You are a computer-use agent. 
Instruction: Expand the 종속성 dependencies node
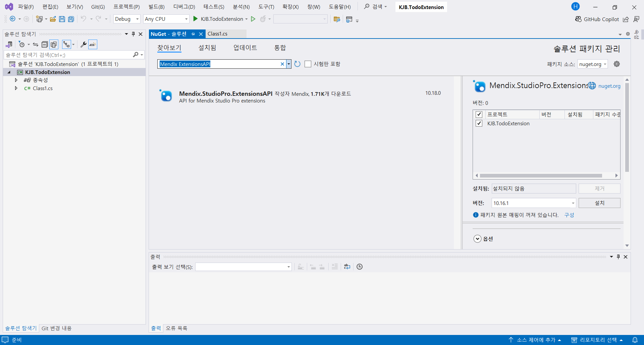pos(16,80)
